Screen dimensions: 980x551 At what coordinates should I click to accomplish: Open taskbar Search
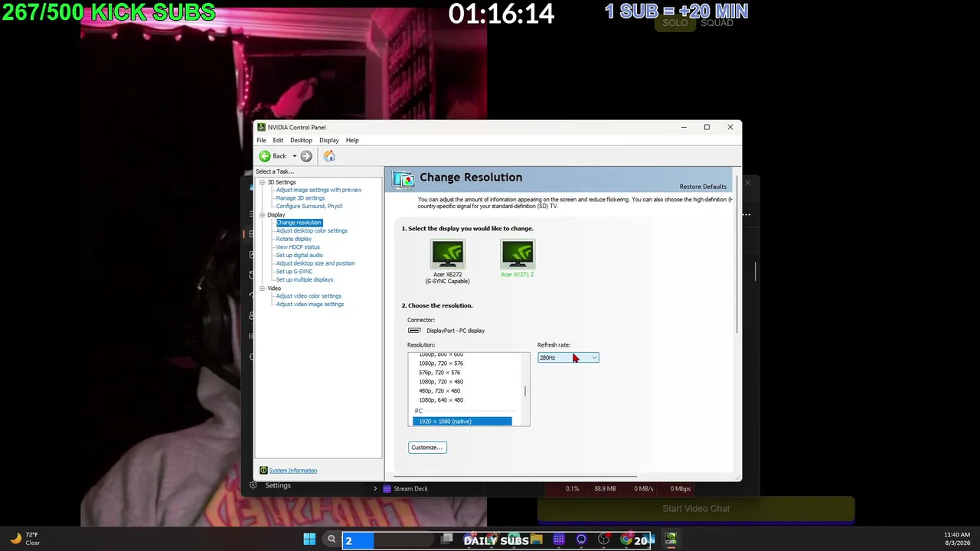coord(332,540)
